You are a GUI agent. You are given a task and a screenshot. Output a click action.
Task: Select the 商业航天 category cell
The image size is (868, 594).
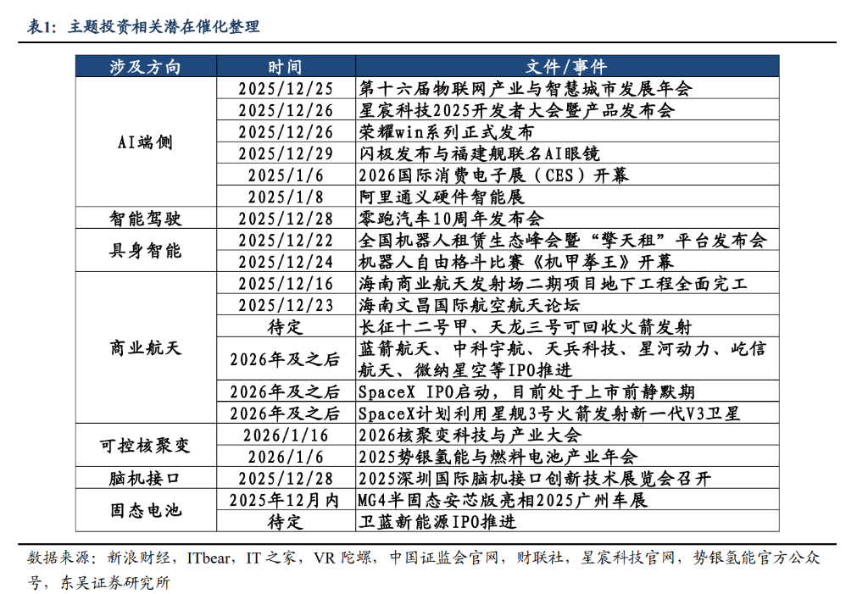click(146, 347)
